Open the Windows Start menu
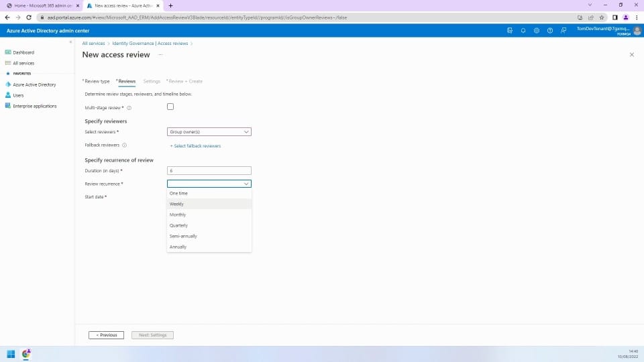The width and height of the screenshot is (644, 362). [x=11, y=354]
